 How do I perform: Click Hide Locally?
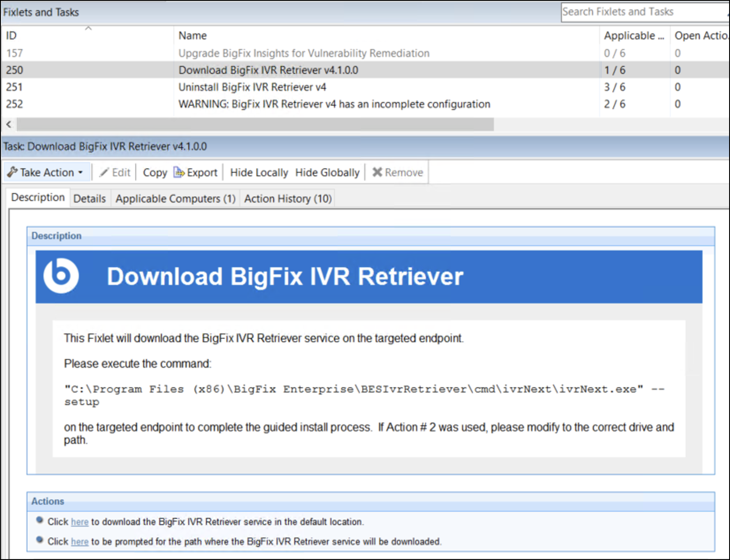click(259, 172)
